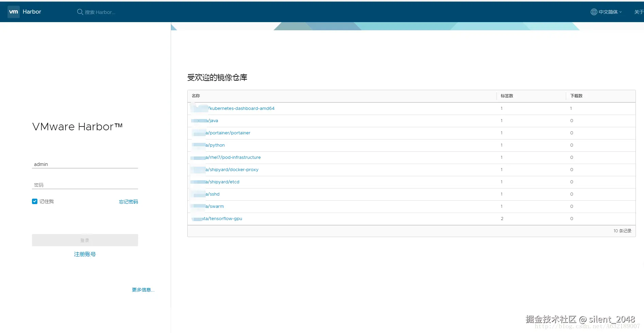The width and height of the screenshot is (644, 333).
Task: Open the 忘记密码 link
Action: [x=129, y=202]
